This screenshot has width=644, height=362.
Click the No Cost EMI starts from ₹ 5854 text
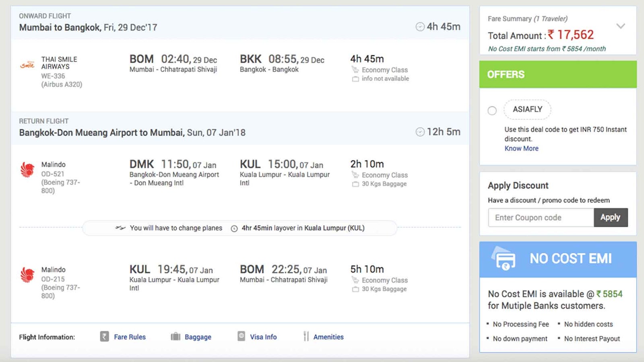[x=547, y=49]
